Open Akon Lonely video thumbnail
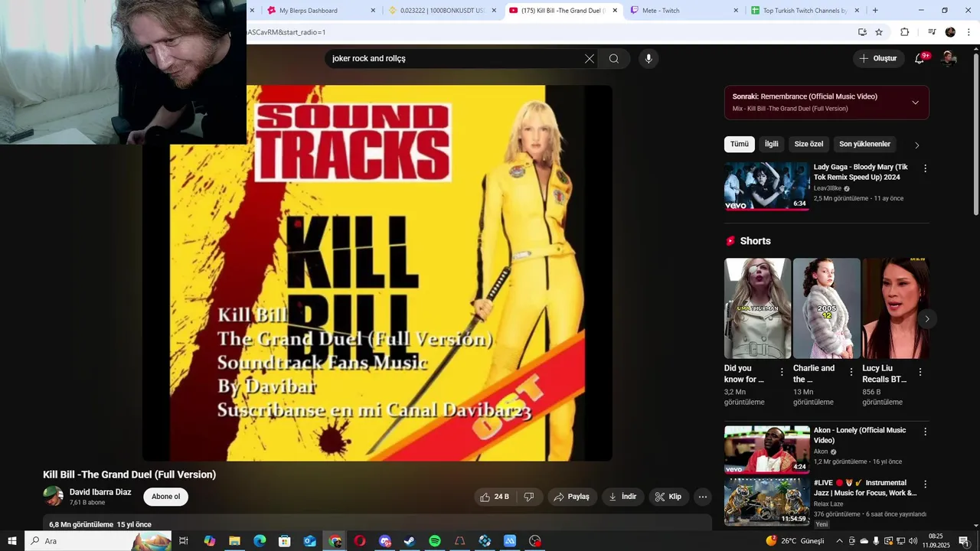 point(767,450)
